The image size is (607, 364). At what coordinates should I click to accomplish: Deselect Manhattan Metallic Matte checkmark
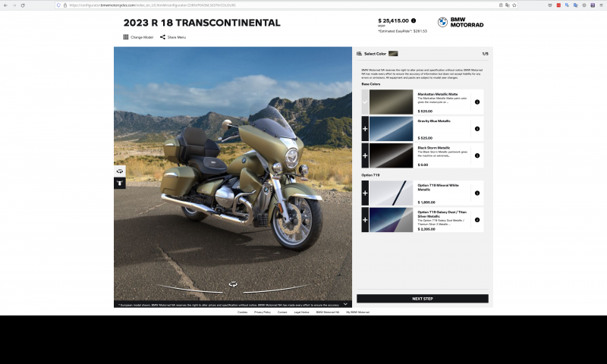tap(365, 102)
